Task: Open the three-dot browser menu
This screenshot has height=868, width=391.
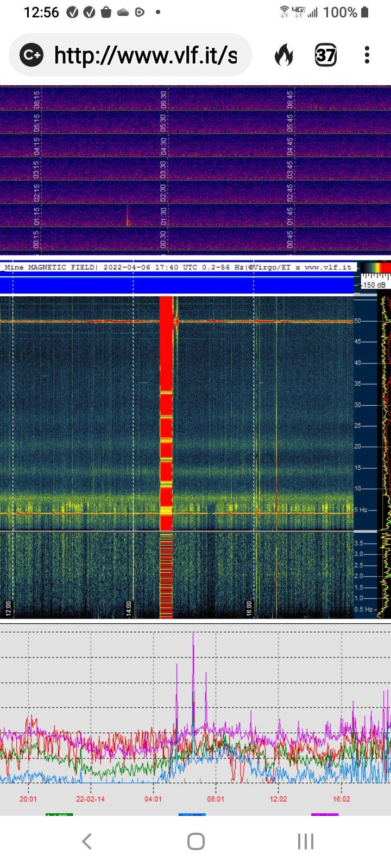Action: [x=367, y=55]
